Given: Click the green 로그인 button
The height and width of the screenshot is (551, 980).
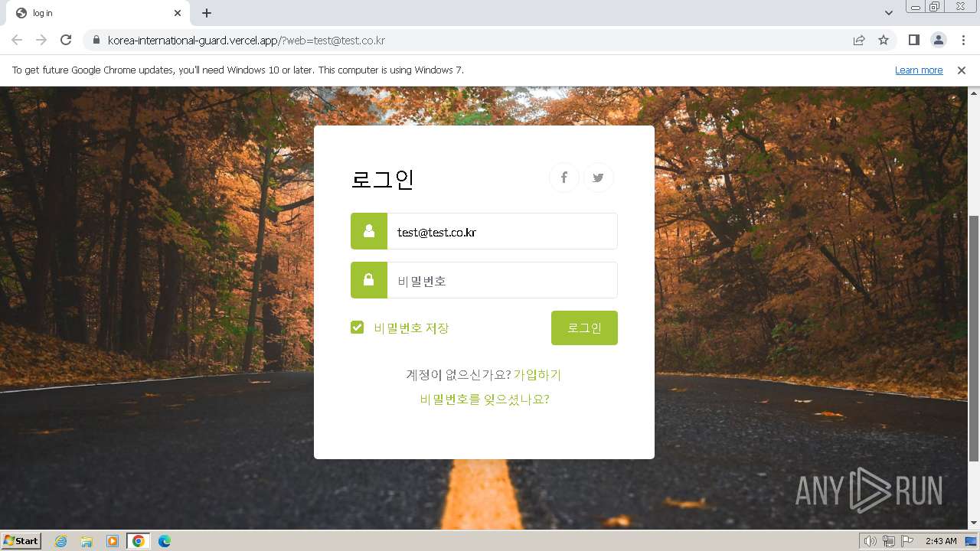Looking at the screenshot, I should pos(584,328).
